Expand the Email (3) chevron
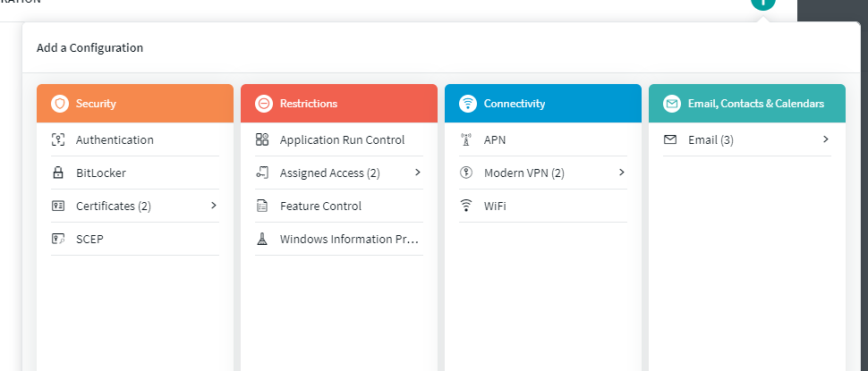 click(x=826, y=139)
